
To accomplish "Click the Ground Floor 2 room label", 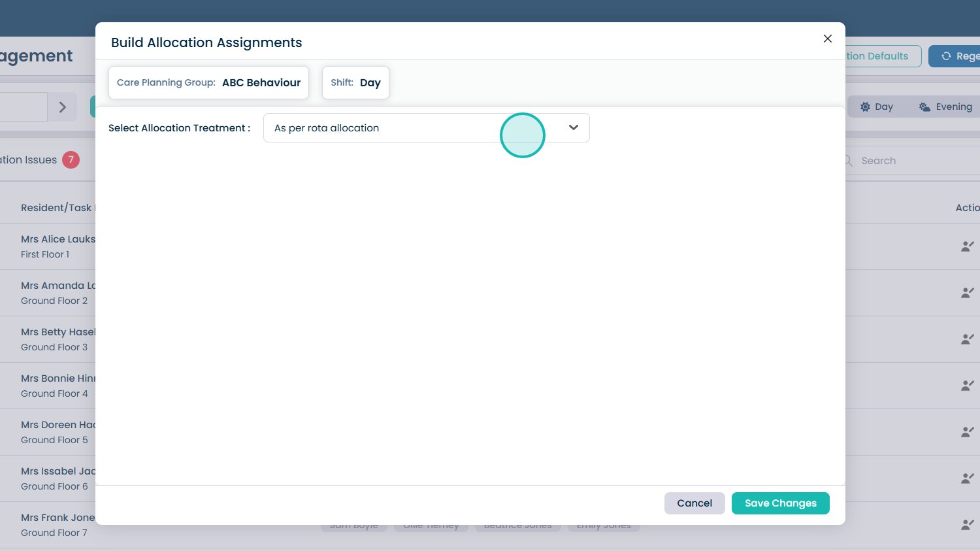I will point(54,301).
